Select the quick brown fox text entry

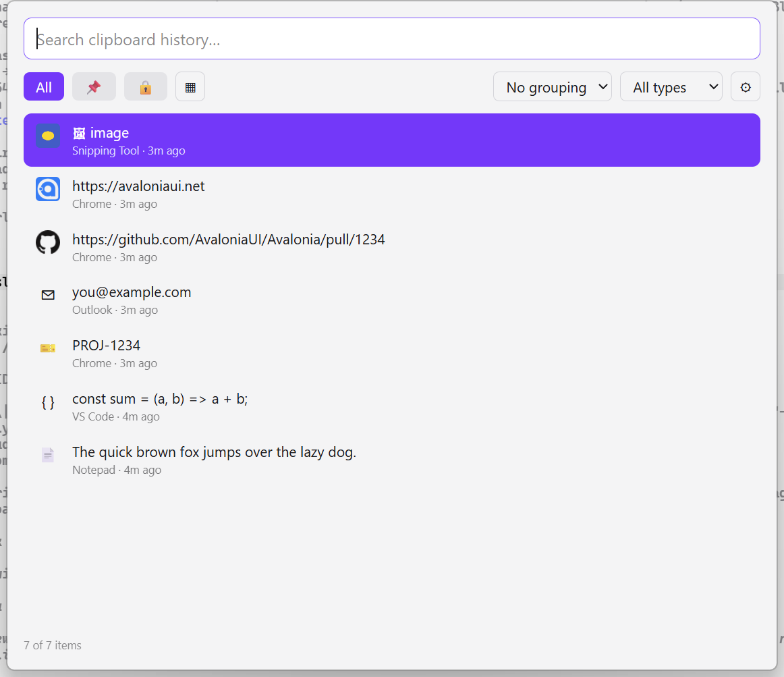point(391,460)
